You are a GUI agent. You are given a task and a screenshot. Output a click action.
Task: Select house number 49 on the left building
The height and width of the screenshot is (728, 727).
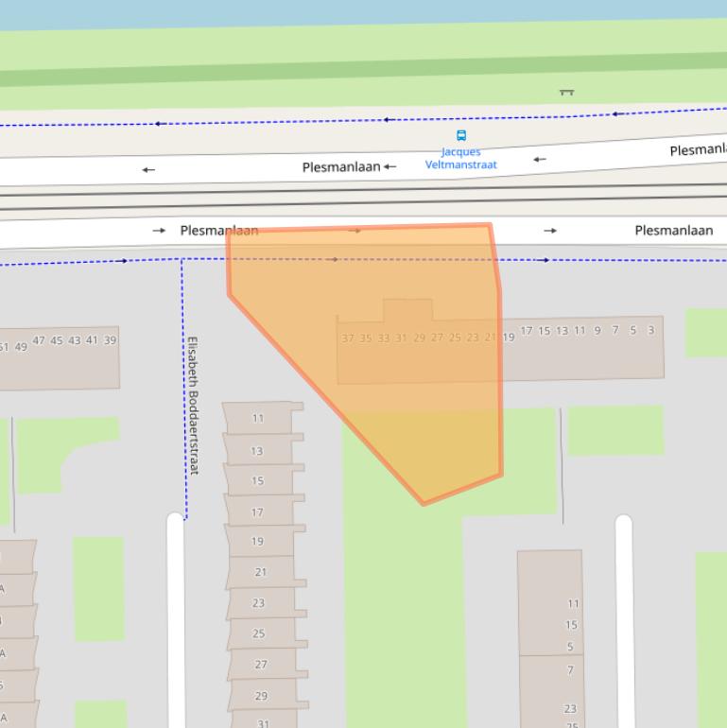coord(21,347)
